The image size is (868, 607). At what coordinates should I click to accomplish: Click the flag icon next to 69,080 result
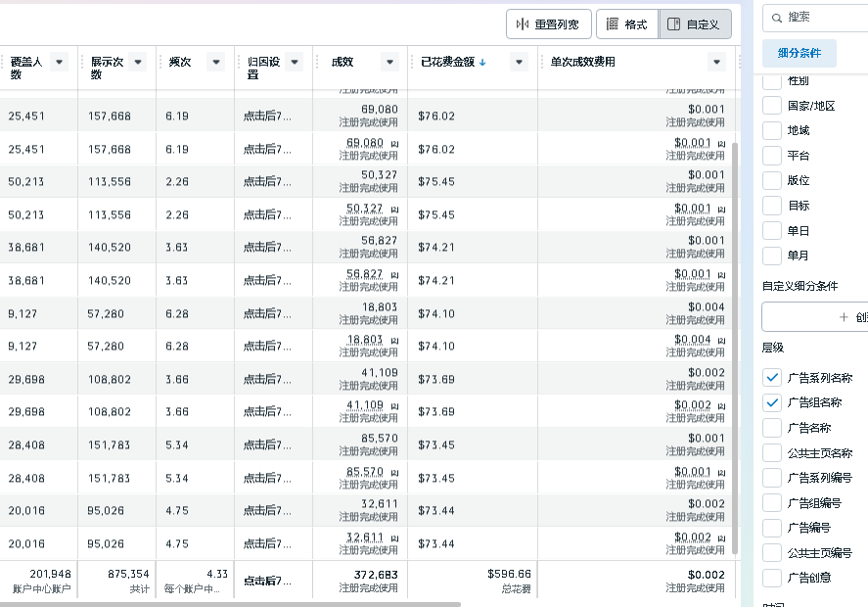point(394,143)
